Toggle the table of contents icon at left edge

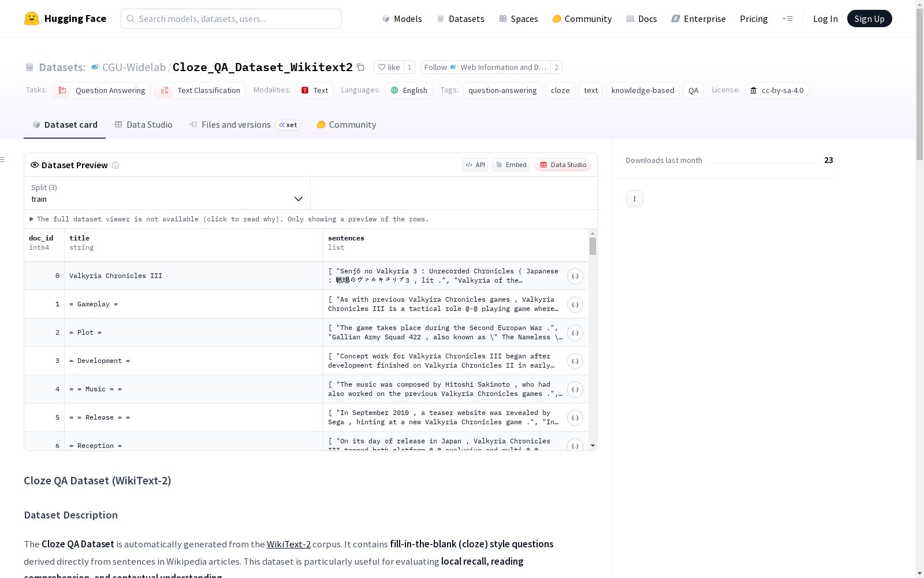(2, 160)
